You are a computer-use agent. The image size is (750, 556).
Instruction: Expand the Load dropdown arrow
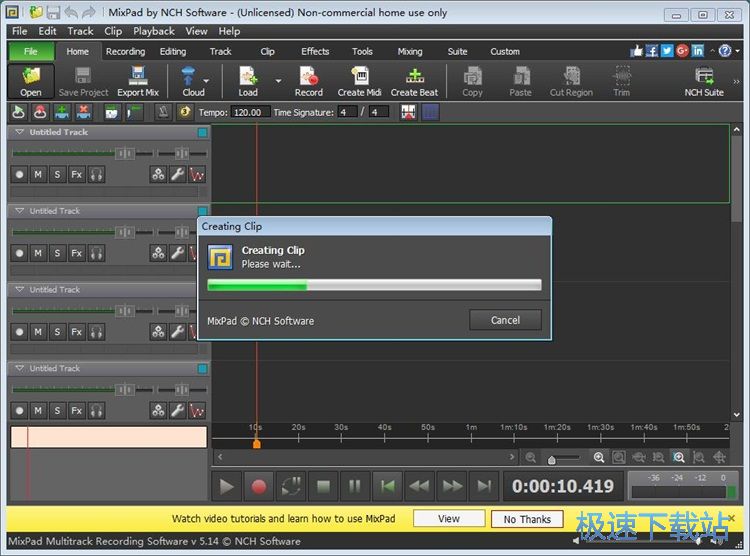pyautogui.click(x=278, y=80)
